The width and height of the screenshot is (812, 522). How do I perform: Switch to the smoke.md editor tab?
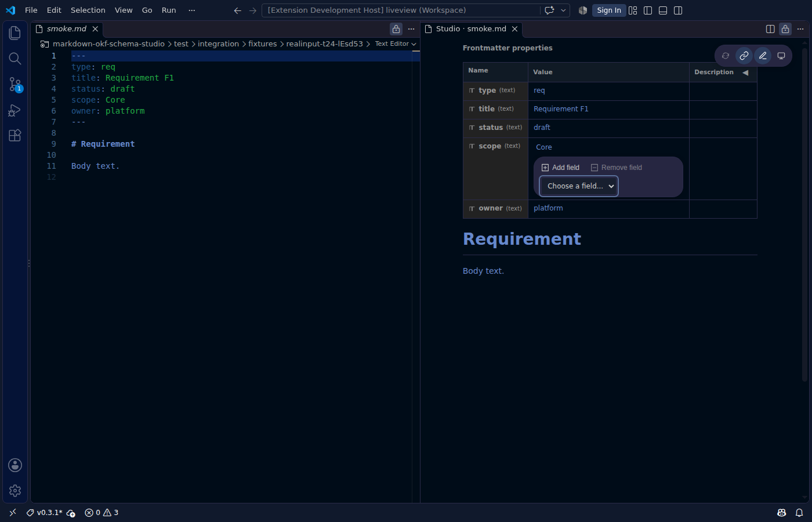pos(67,29)
